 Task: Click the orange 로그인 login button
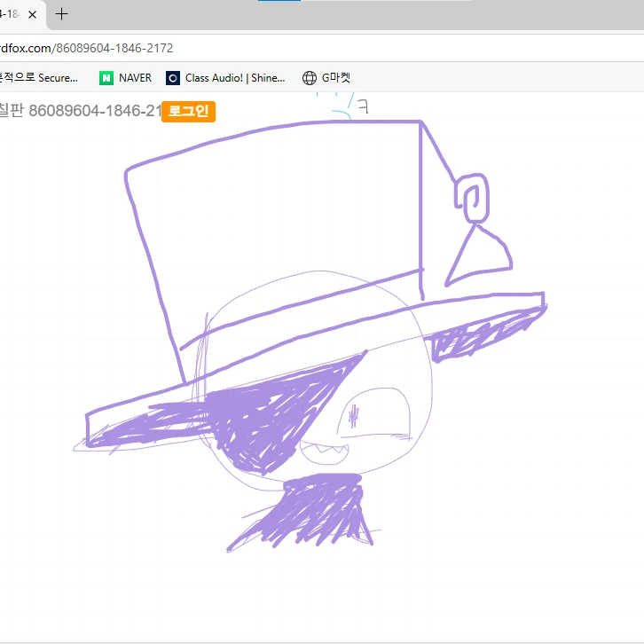pyautogui.click(x=189, y=111)
